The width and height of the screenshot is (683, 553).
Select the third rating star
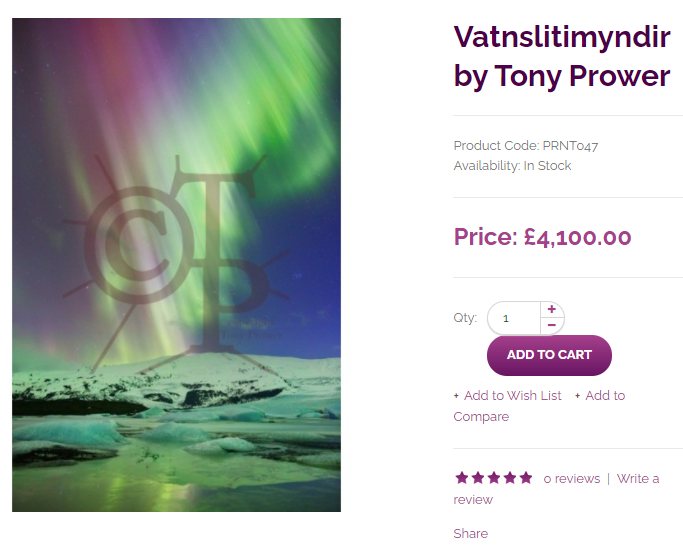(x=494, y=478)
